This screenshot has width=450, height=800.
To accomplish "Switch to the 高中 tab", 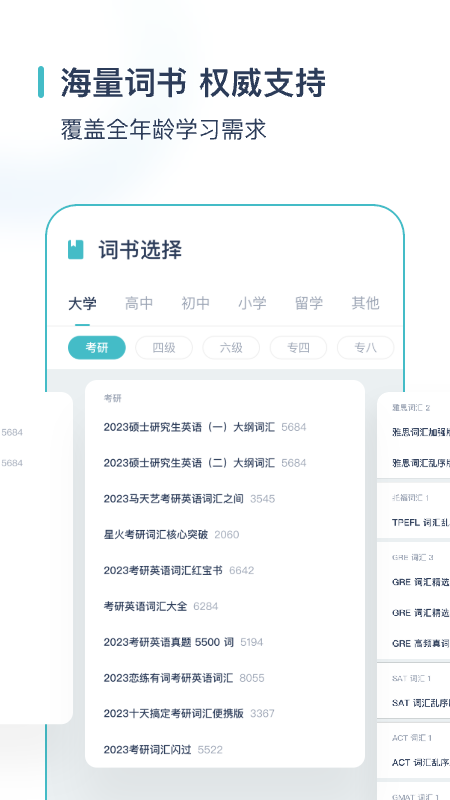I will 139,304.
